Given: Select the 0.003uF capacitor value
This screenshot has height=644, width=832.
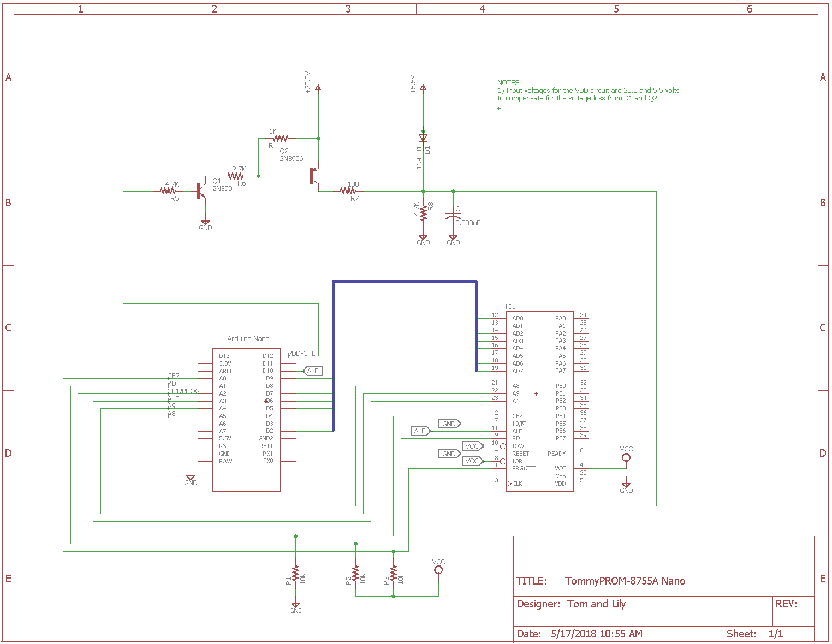Looking at the screenshot, I should click(468, 223).
